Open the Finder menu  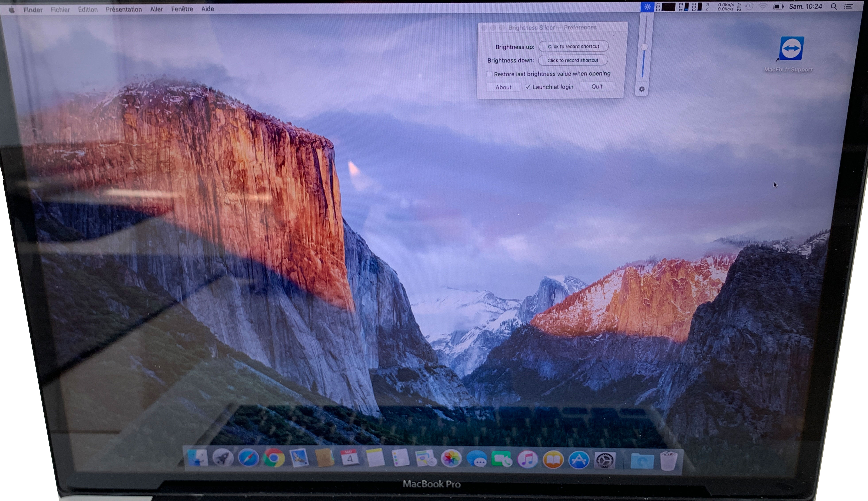pos(33,10)
